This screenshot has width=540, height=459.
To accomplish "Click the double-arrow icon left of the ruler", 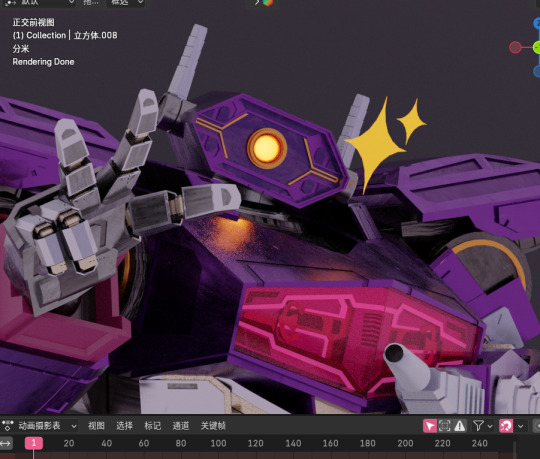I will click(x=6, y=443).
